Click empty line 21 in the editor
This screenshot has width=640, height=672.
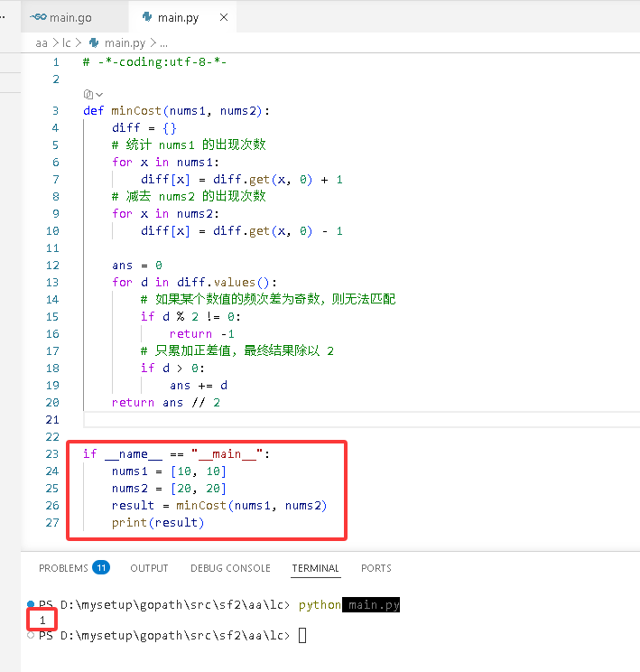pos(362,420)
